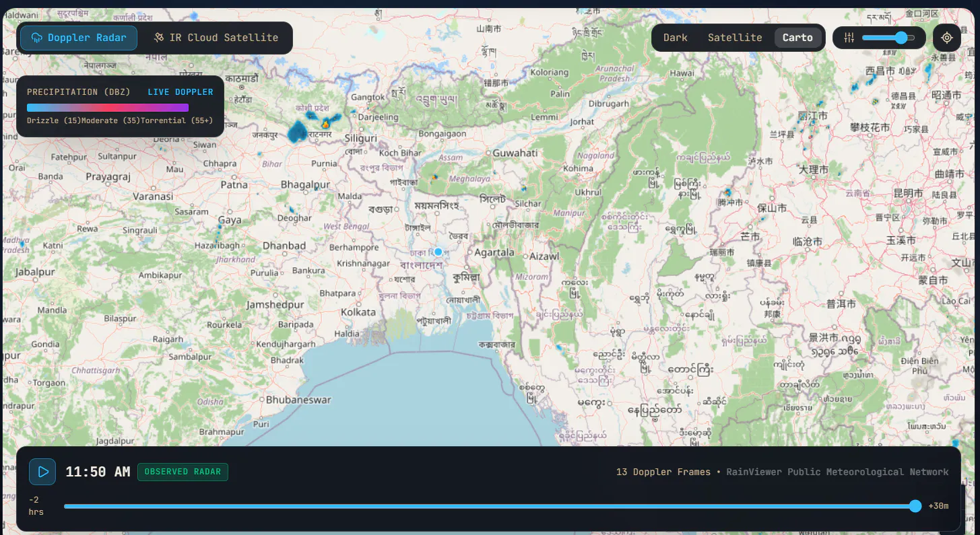This screenshot has width=980, height=535.
Task: Click the Drizzle (15) legend label
Action: (x=54, y=120)
